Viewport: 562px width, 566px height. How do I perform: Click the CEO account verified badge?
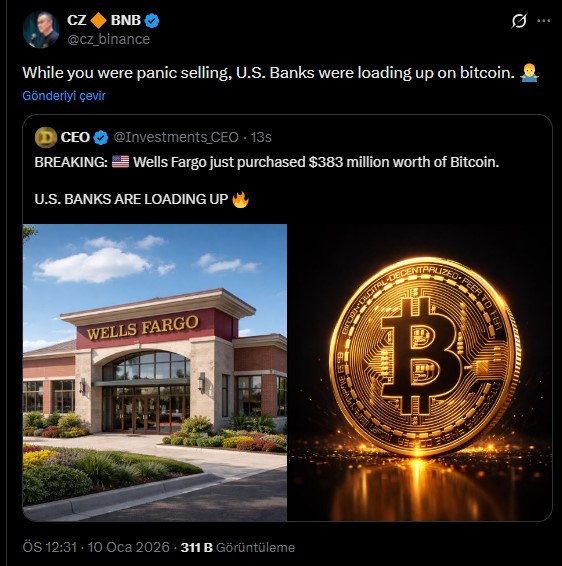(x=101, y=138)
